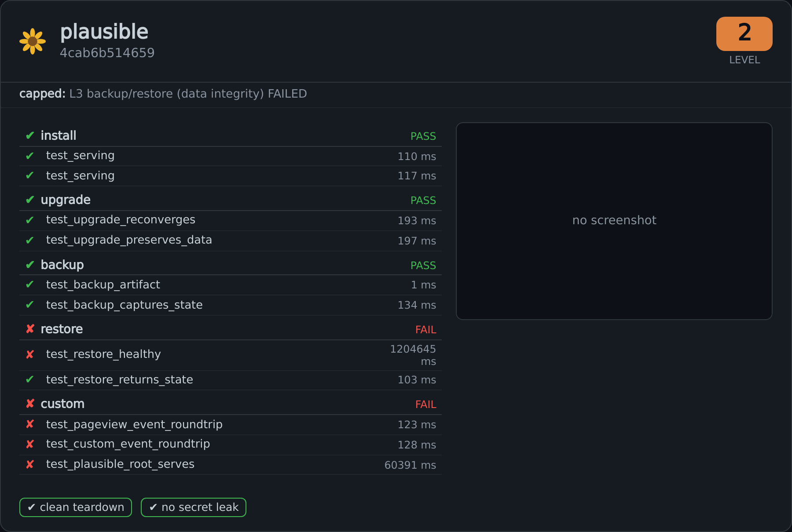
Task: Click the capped L3 backup/restore FAILED message
Action: (x=163, y=94)
